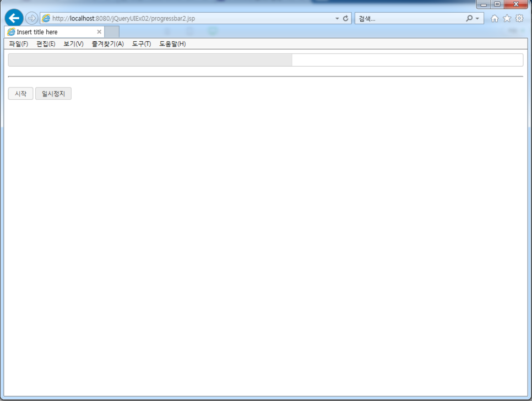Open the 파일(F) menu
Image resolution: width=532 pixels, height=401 pixels.
click(x=18, y=44)
